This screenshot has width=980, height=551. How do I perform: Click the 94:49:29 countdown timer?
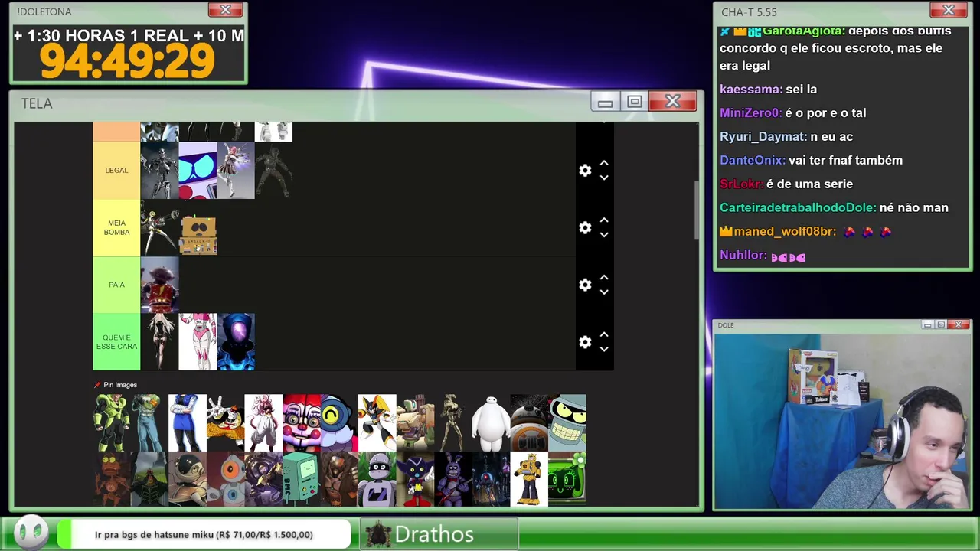pyautogui.click(x=127, y=62)
